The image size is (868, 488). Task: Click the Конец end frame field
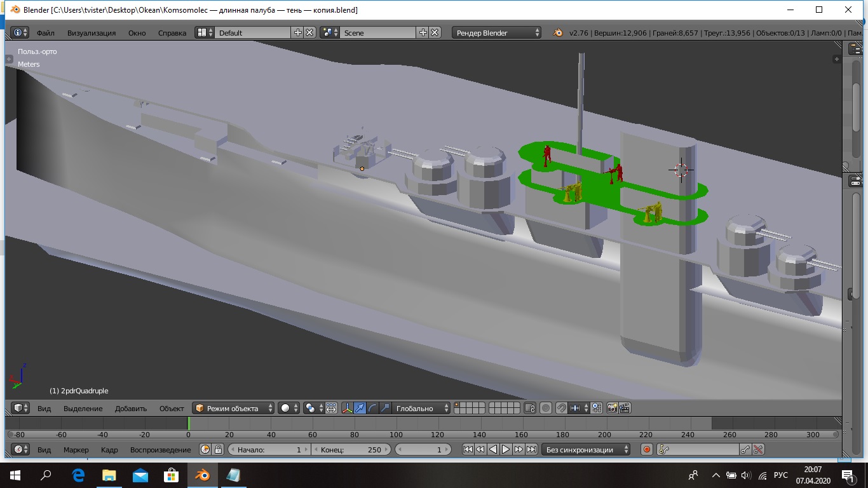(x=350, y=449)
